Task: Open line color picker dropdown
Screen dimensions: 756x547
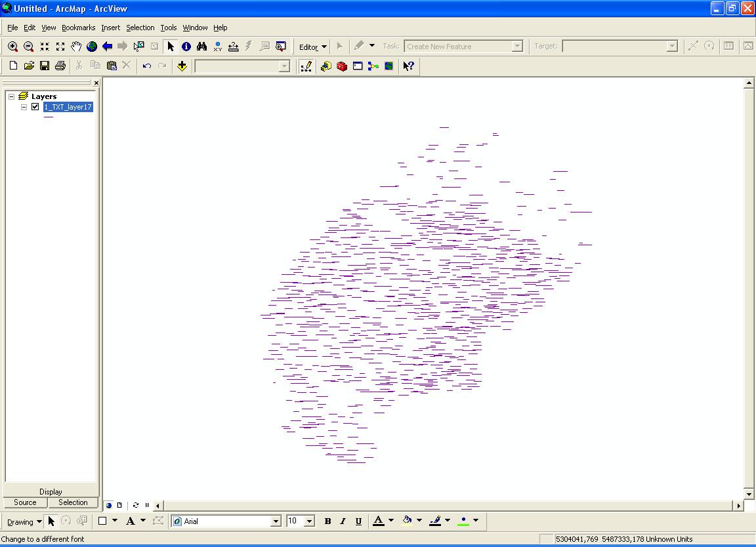Action: pos(448,521)
